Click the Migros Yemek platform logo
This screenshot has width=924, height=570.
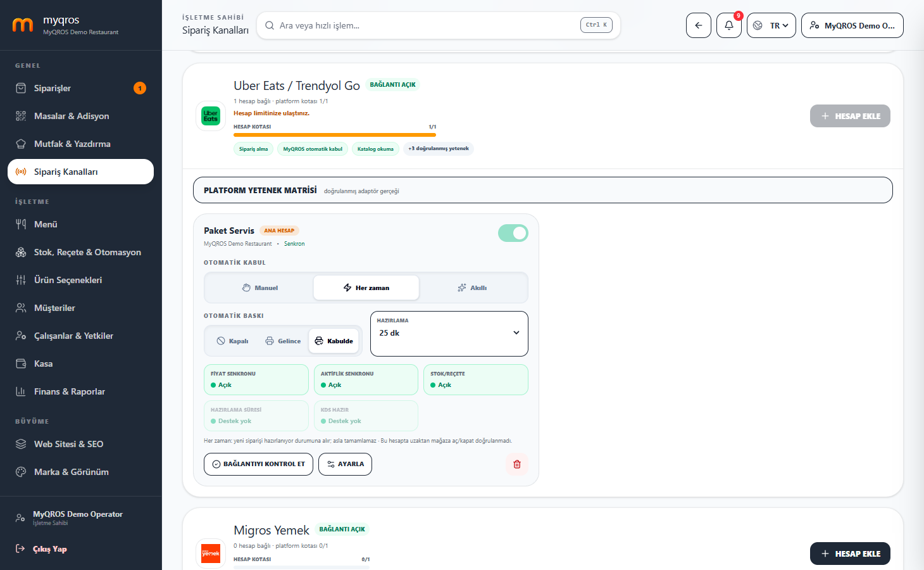(211, 554)
